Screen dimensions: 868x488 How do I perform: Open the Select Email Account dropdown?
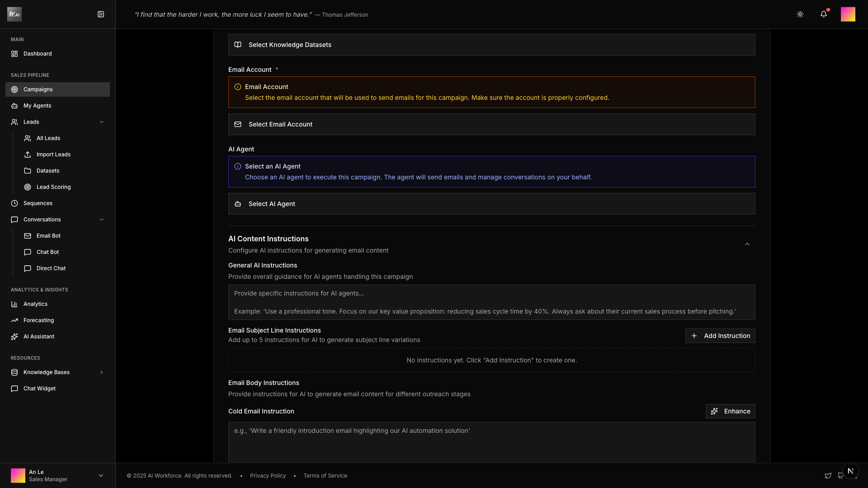coord(491,124)
